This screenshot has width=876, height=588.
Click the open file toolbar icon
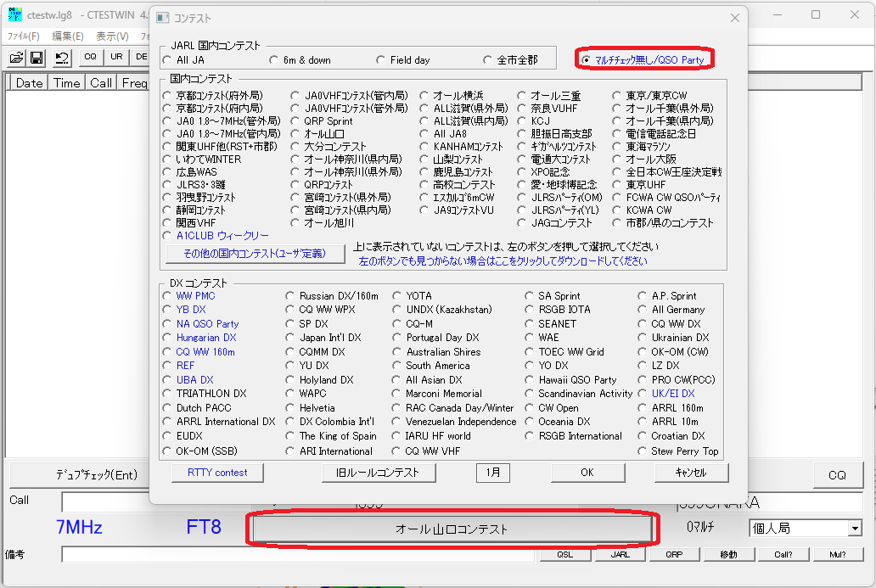[x=17, y=58]
